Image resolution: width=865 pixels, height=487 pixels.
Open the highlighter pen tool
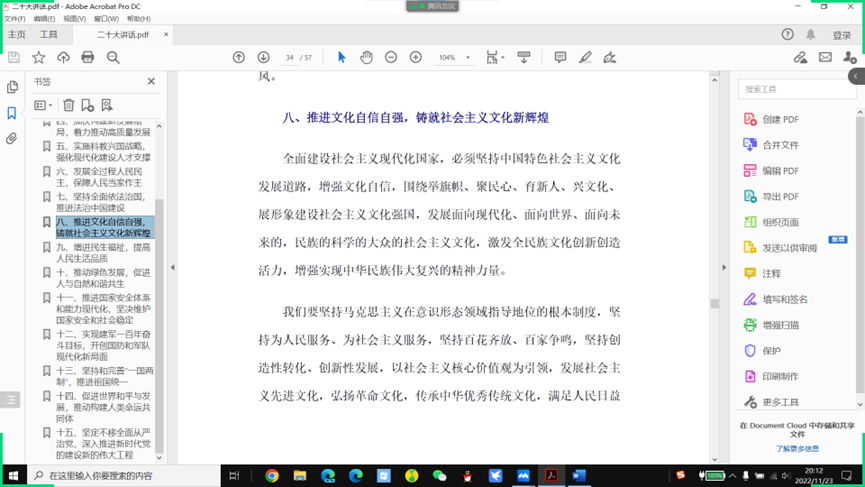(x=585, y=58)
